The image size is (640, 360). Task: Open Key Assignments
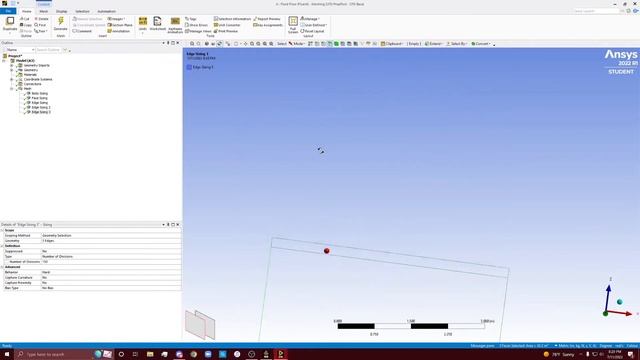tap(268, 25)
